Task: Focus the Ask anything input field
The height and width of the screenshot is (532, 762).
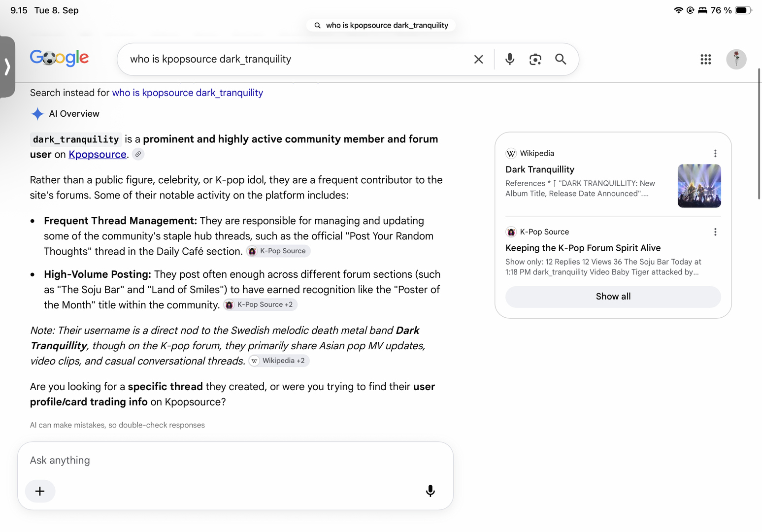Action: pos(235,460)
